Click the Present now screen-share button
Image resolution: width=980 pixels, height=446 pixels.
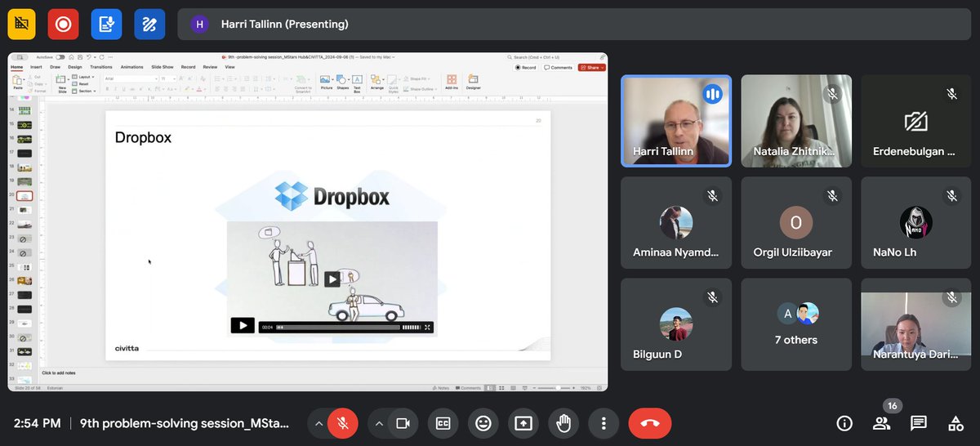[523, 423]
